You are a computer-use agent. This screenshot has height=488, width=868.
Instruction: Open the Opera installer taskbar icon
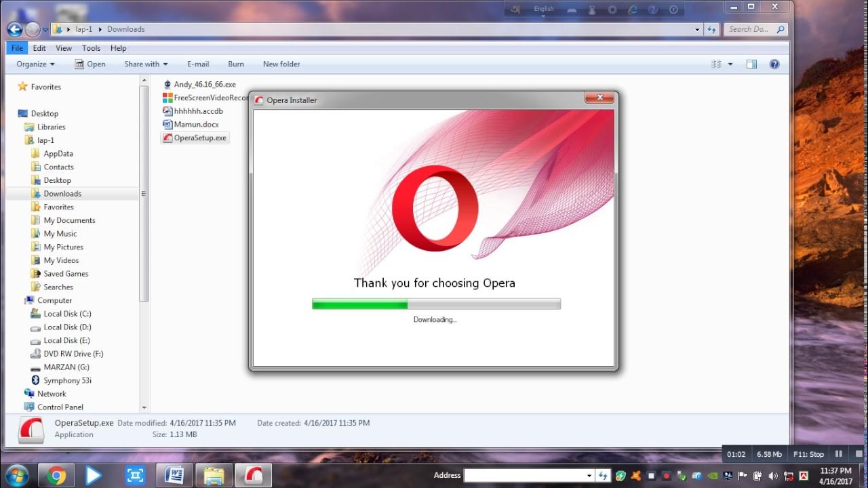coord(253,476)
